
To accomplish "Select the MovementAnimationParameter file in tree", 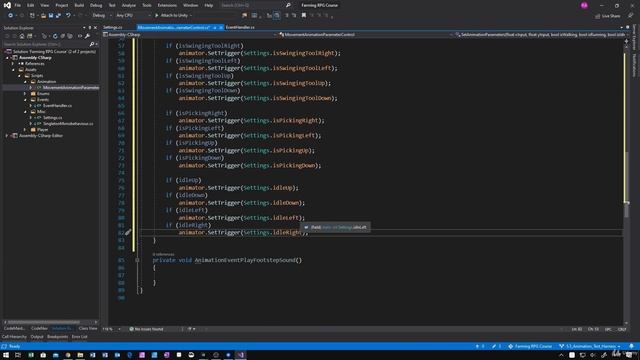I will click(x=71, y=87).
